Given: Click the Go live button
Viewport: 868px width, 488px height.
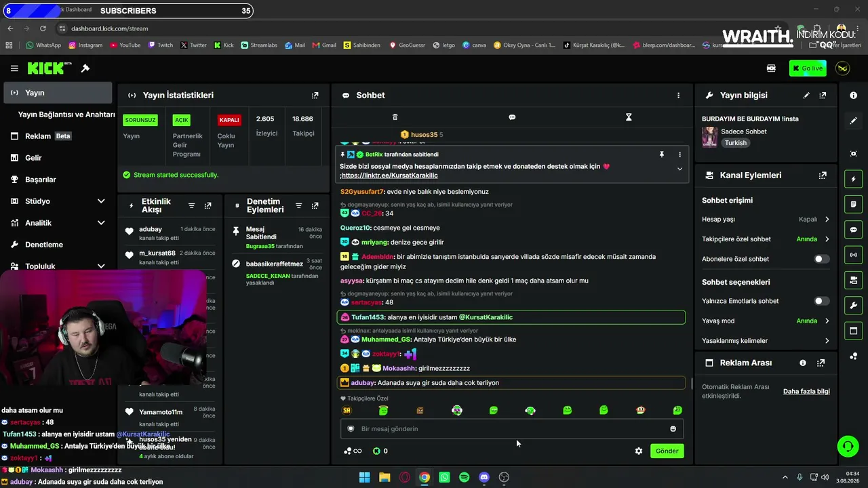Looking at the screenshot, I should click(x=808, y=68).
